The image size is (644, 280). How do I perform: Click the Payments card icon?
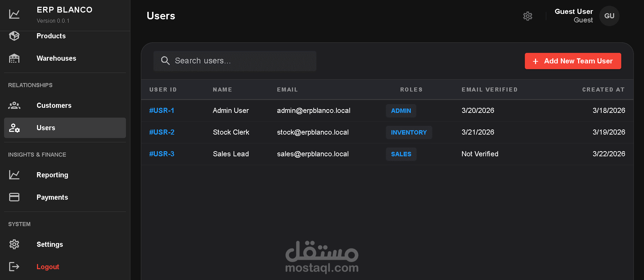point(14,197)
